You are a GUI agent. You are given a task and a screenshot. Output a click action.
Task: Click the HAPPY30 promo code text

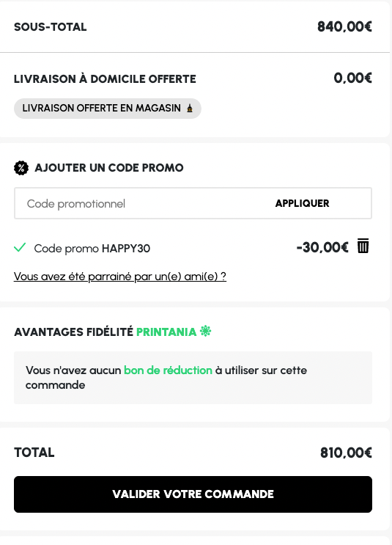coord(126,248)
